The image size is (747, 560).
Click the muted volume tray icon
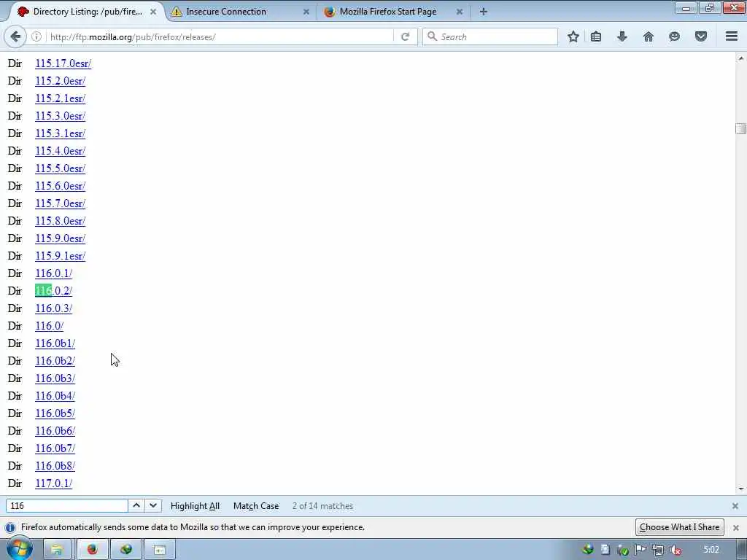(x=676, y=551)
